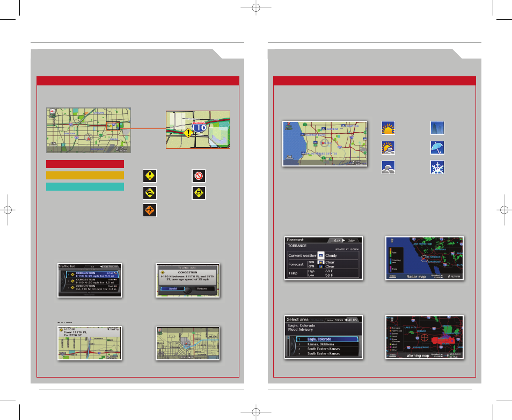Click the cloudy icon beside Current weather
This screenshot has height=420, width=512.
pos(320,255)
